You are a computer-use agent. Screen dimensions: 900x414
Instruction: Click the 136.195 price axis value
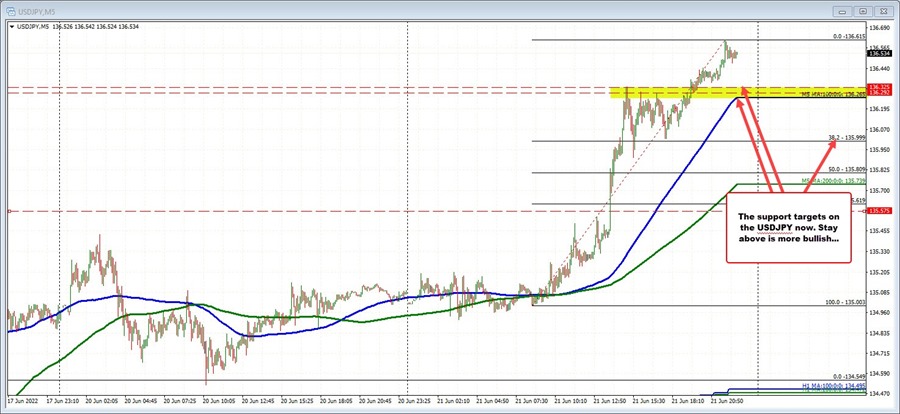878,109
